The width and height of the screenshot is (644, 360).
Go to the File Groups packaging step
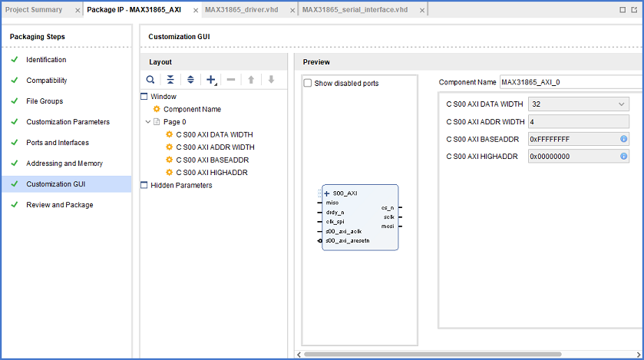click(x=45, y=101)
